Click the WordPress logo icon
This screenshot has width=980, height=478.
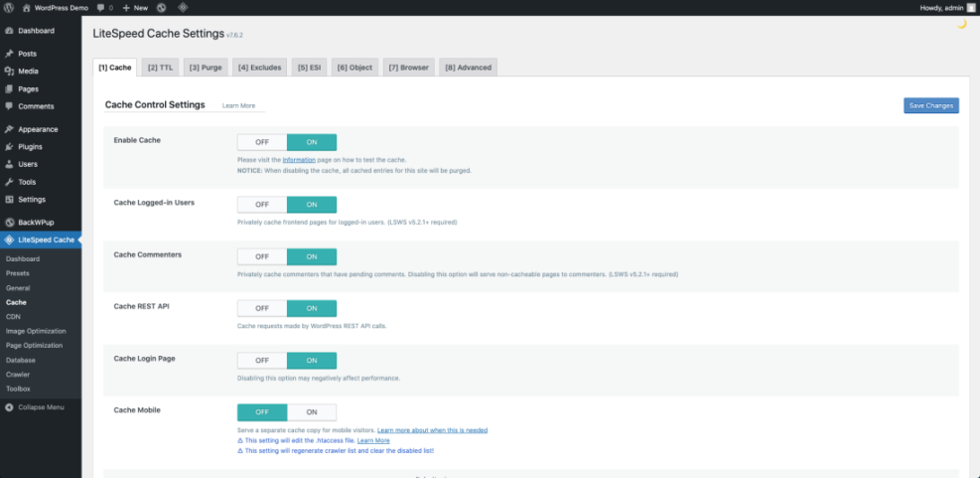pyautogui.click(x=9, y=8)
